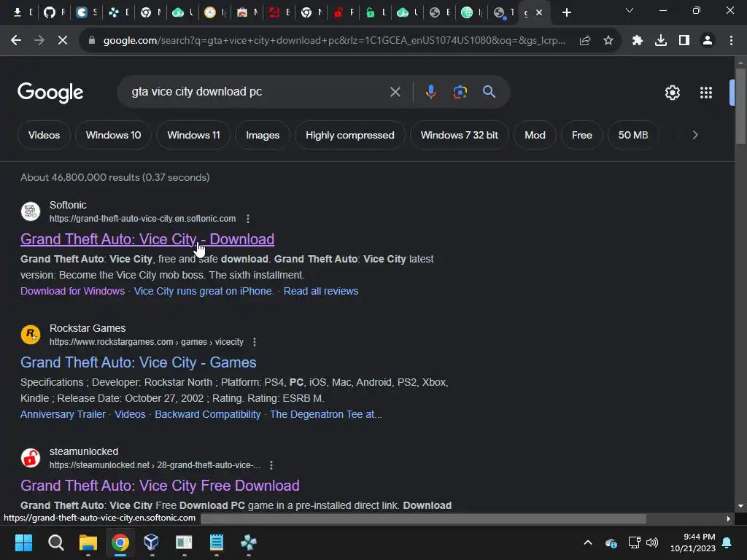Open more options for steamunlocked result

click(271, 465)
